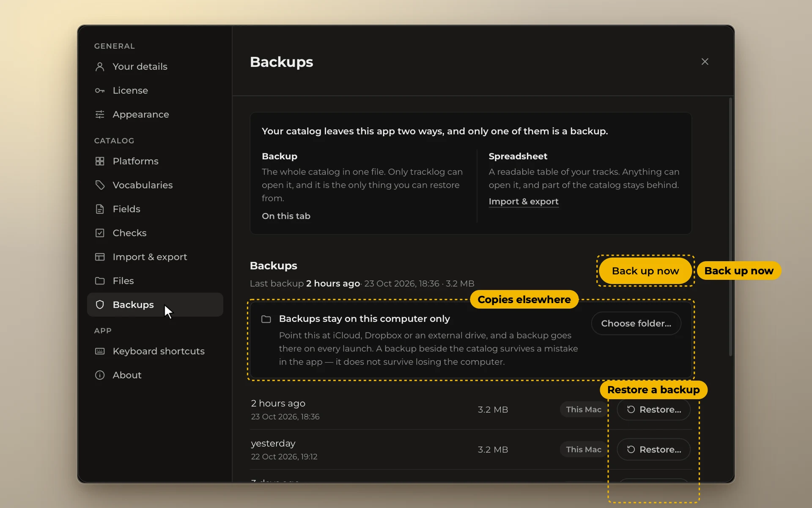
Task: Click the '3.2 MB' size in the yesterday row
Action: pos(493,450)
